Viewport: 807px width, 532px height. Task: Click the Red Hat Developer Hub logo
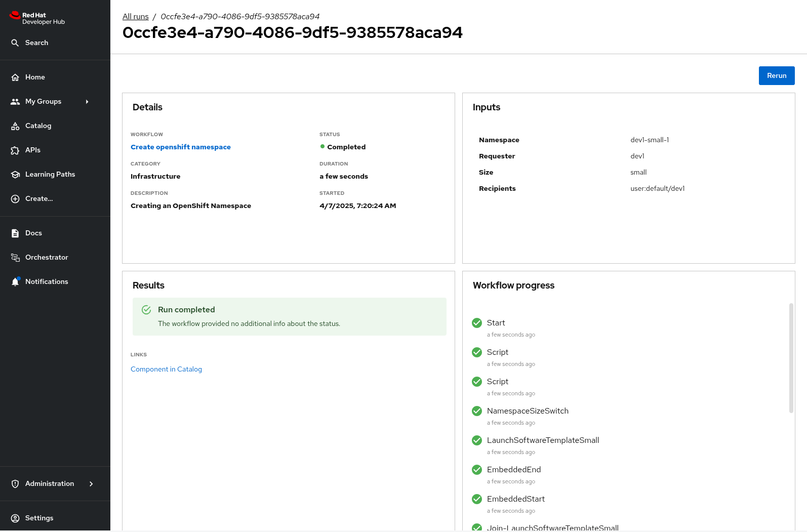tap(37, 18)
